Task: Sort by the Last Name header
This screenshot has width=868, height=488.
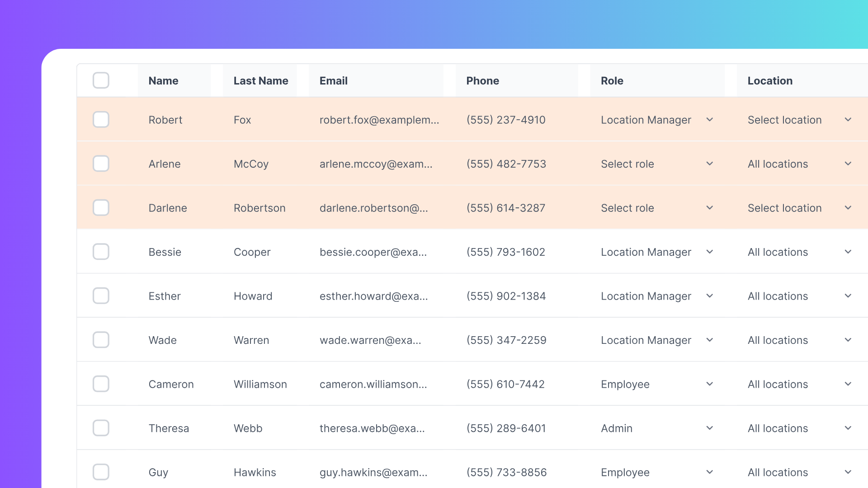Action: [261, 81]
